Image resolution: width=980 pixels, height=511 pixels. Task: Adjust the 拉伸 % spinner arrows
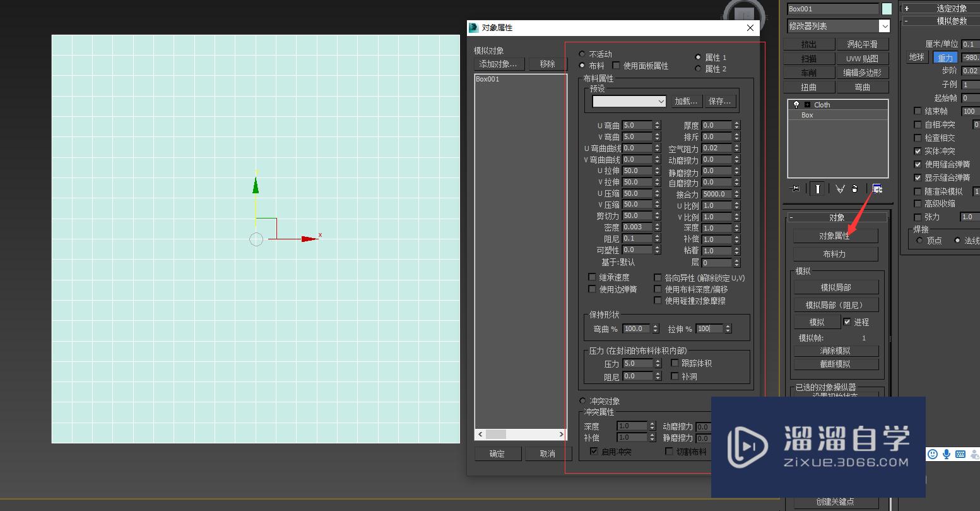tap(728, 328)
